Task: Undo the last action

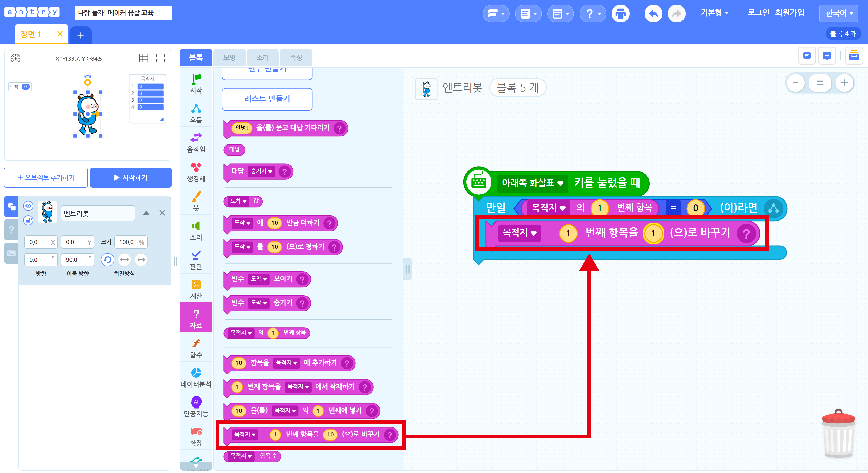Action: coord(653,14)
